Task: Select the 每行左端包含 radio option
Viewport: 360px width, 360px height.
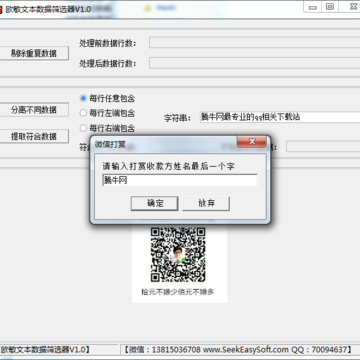Action: tap(107, 113)
